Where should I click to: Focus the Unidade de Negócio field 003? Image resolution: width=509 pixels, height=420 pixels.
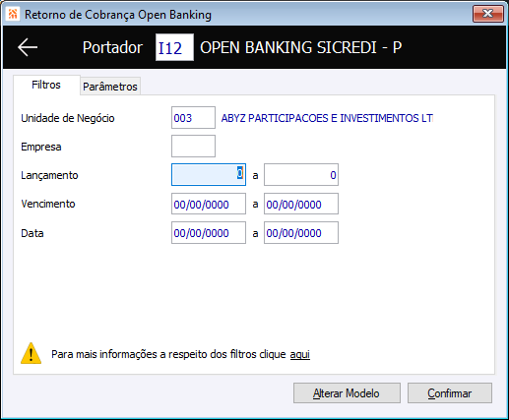[x=193, y=118]
